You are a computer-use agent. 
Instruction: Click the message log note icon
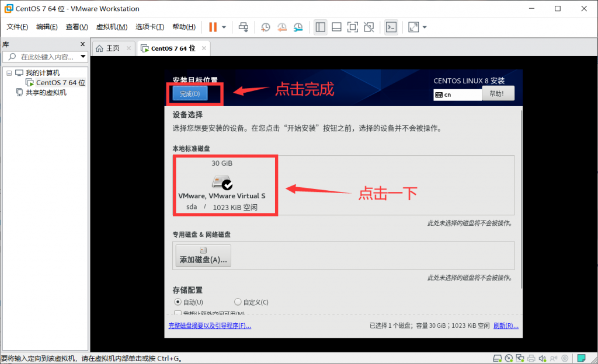(x=582, y=358)
